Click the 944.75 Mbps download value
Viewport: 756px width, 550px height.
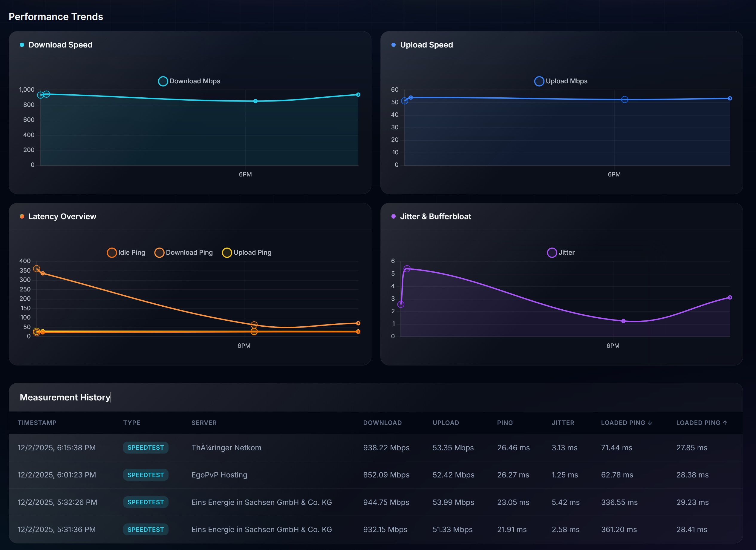(386, 502)
